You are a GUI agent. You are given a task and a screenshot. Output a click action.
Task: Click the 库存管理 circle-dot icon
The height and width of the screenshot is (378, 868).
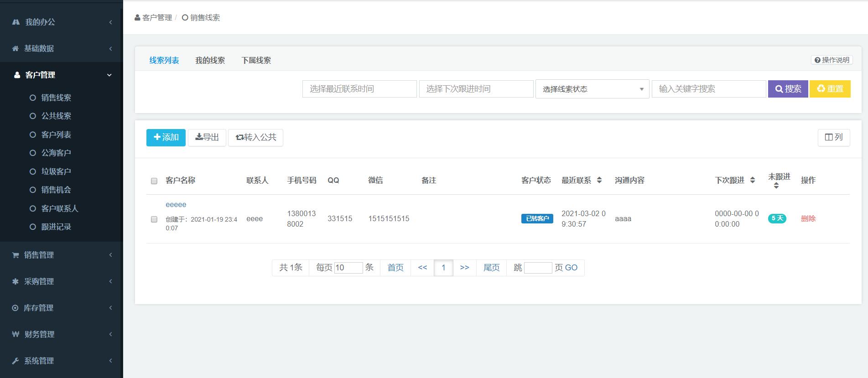click(15, 308)
